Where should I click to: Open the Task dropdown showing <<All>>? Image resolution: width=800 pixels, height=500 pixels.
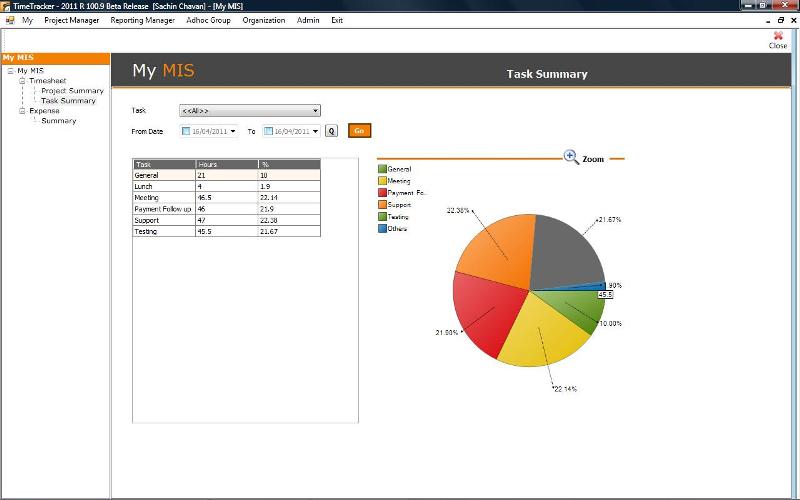250,111
